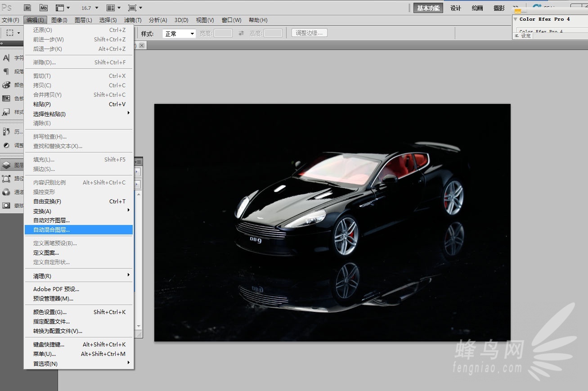Image resolution: width=588 pixels, height=391 pixels.
Task: Choose 定义图案 menu item
Action: click(79, 252)
